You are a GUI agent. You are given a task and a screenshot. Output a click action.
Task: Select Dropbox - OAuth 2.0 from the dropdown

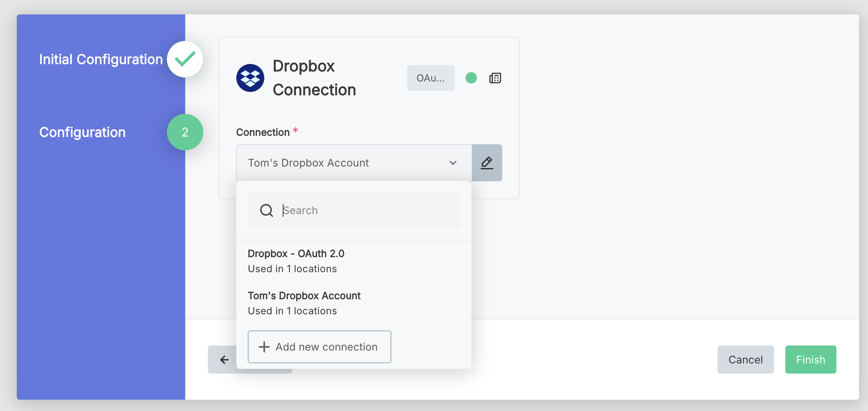(296, 253)
